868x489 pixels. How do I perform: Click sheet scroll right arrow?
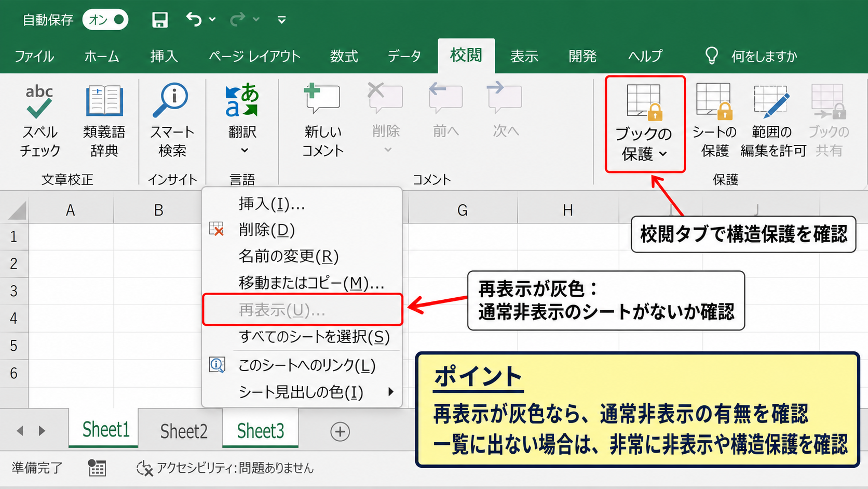click(x=42, y=431)
